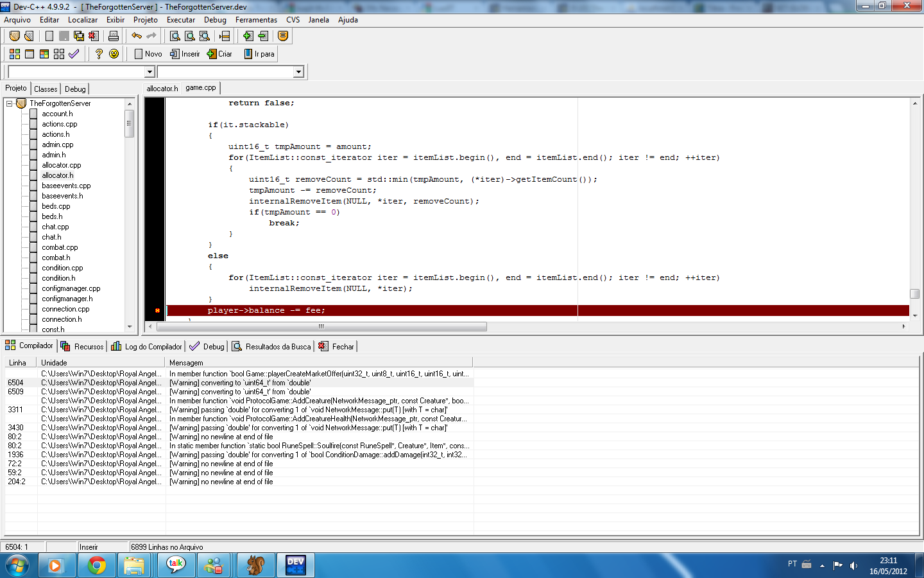
Task: Click the Undo arrow icon
Action: [x=137, y=36]
